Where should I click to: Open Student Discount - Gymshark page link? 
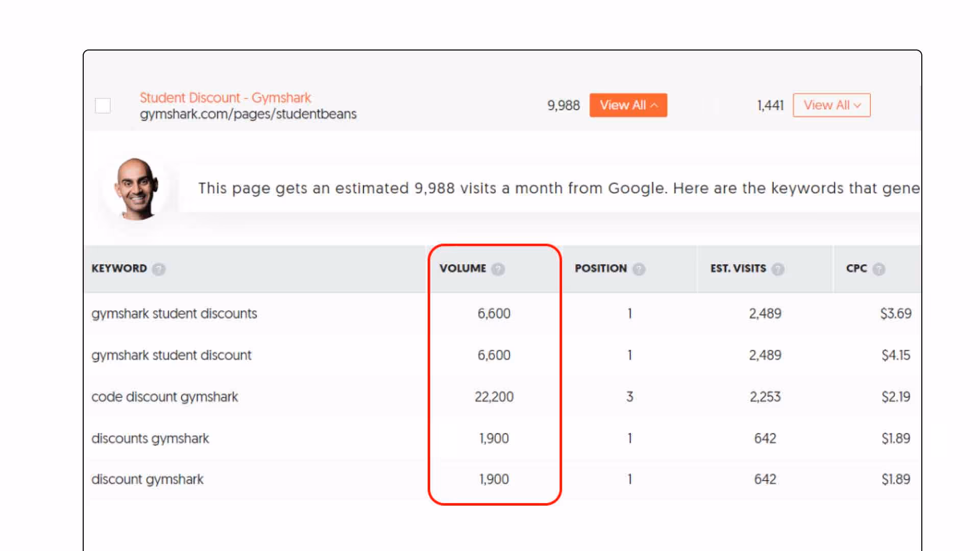(225, 97)
